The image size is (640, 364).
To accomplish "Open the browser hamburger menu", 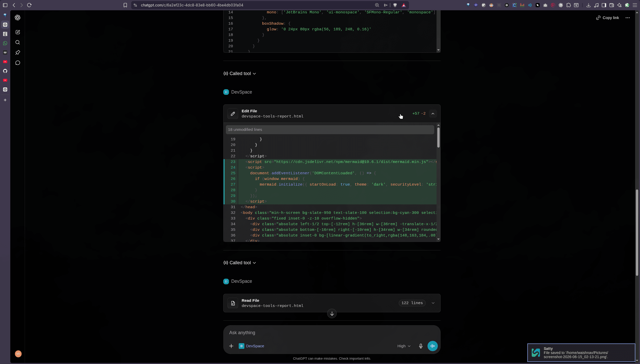I will tap(635, 5).
